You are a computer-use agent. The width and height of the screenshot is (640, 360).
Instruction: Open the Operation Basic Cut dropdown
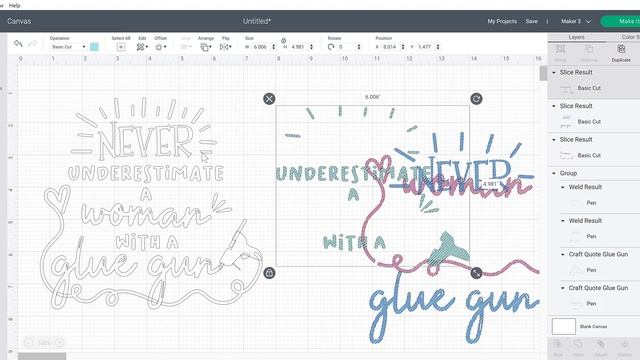coord(68,47)
